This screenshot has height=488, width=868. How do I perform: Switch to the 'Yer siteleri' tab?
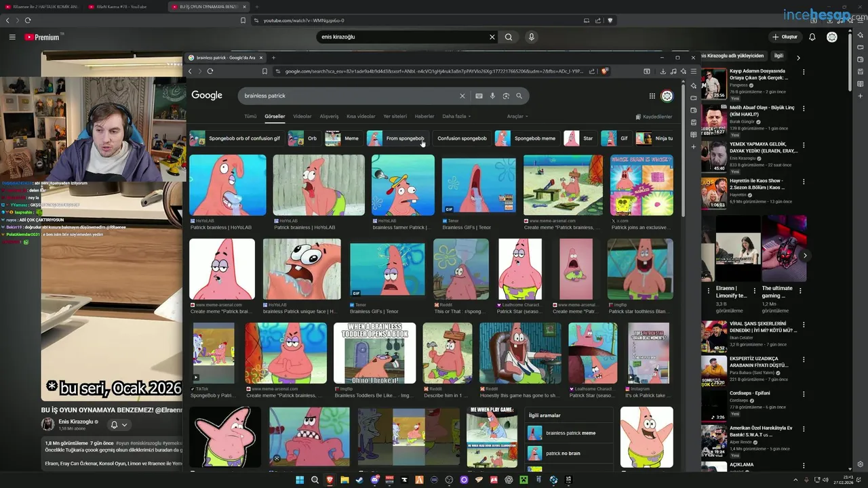click(395, 117)
